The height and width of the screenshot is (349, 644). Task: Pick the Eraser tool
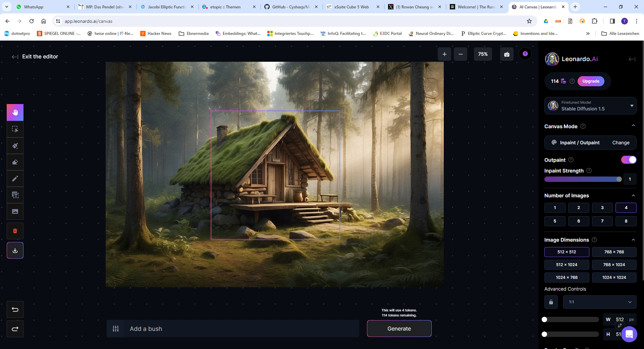pos(15,162)
